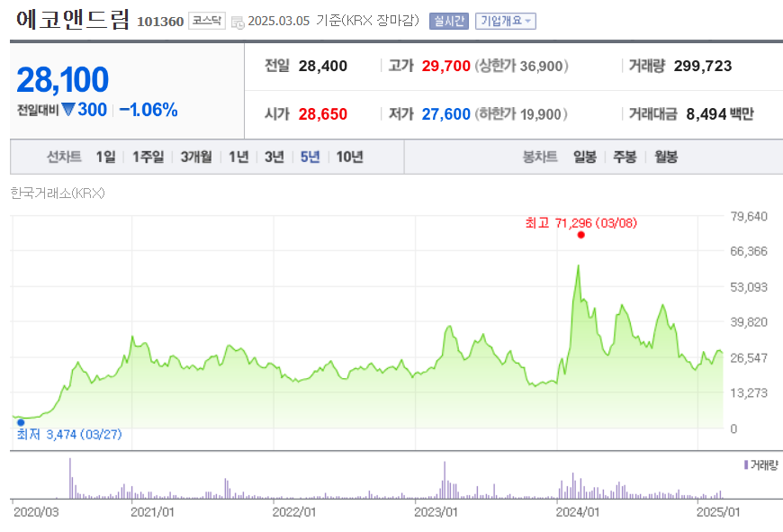Click the low price 27,600

[445, 114]
